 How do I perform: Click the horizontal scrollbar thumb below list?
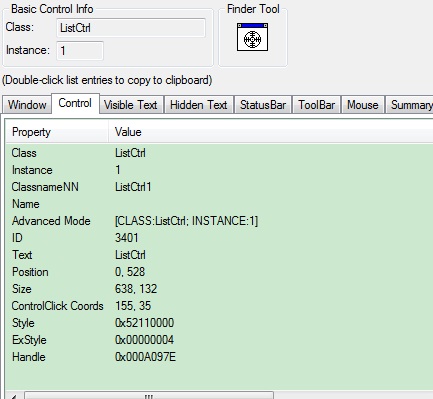pyautogui.click(x=149, y=396)
